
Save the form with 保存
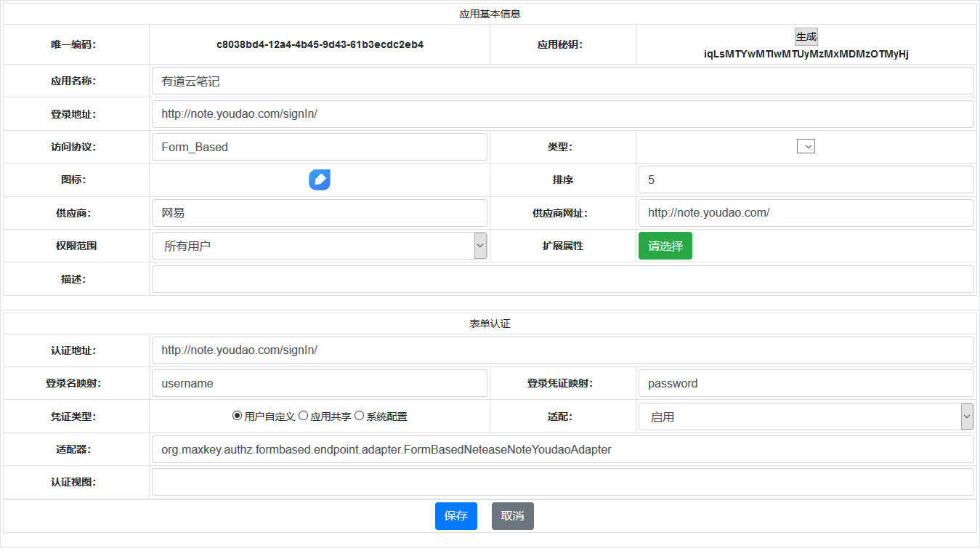coord(455,515)
